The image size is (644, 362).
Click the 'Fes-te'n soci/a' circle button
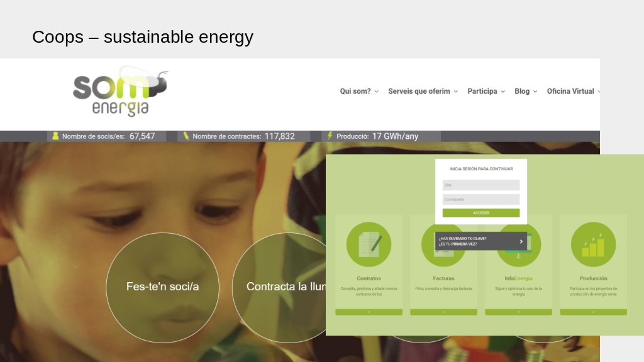point(162,287)
